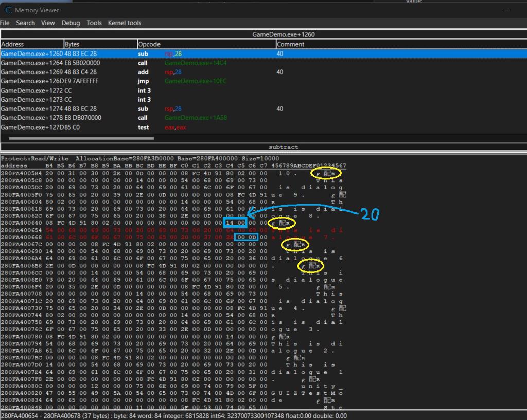The height and width of the screenshot is (420, 527).
Task: Click the disassembler horizontal scrollbar
Action: (x=81, y=138)
